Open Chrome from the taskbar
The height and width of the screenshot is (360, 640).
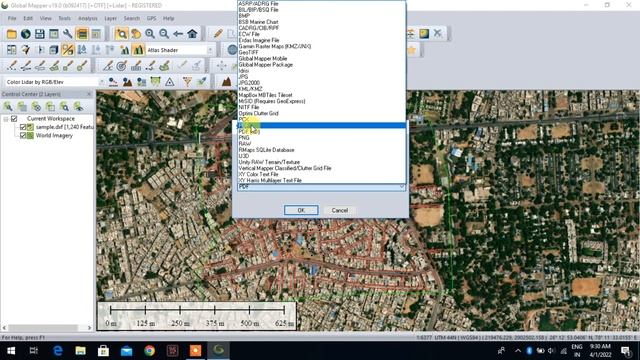(x=149, y=351)
